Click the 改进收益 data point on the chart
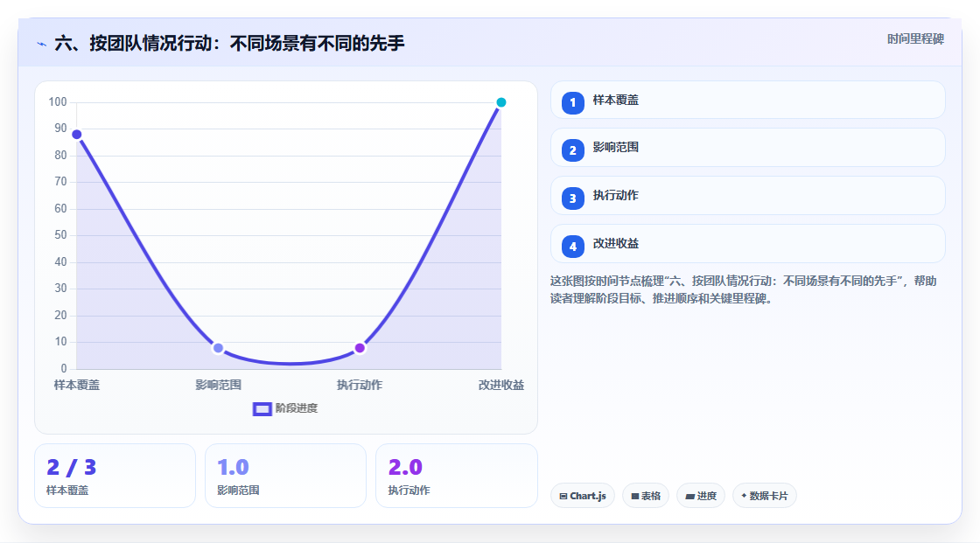 click(501, 102)
